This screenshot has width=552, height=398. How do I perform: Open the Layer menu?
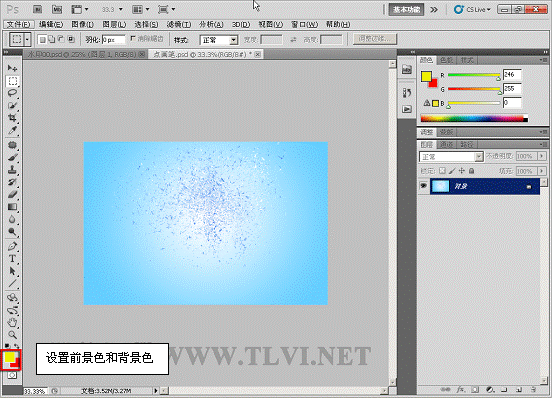(114, 24)
